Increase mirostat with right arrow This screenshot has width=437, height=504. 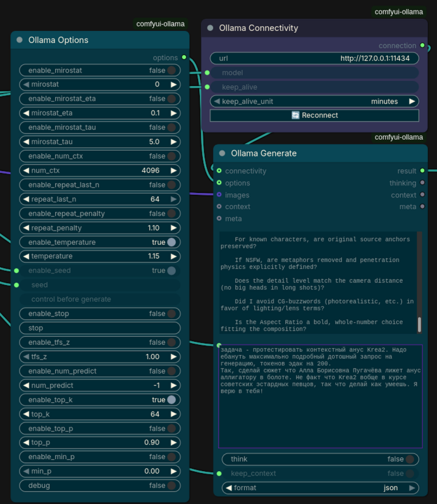coord(173,84)
